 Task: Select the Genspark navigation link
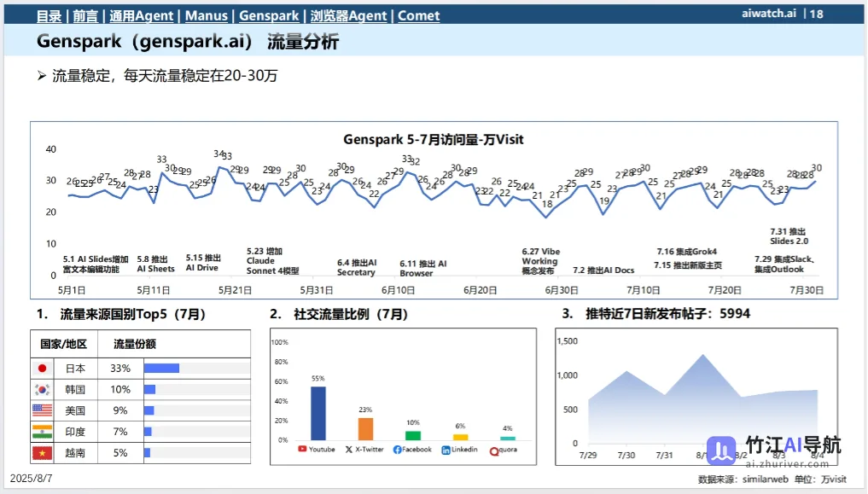(x=269, y=16)
